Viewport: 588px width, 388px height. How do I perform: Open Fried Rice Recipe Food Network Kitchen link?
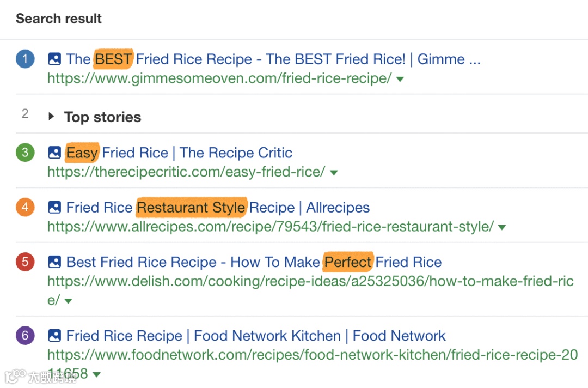click(x=256, y=336)
